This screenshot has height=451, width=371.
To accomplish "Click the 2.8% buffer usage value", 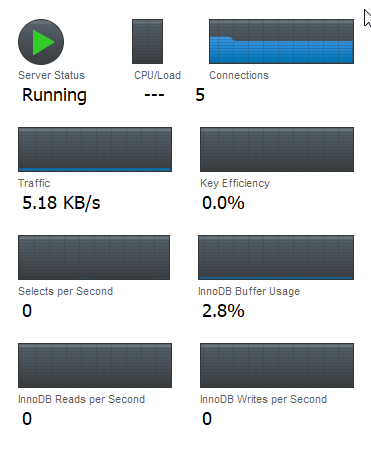I will point(223,311).
